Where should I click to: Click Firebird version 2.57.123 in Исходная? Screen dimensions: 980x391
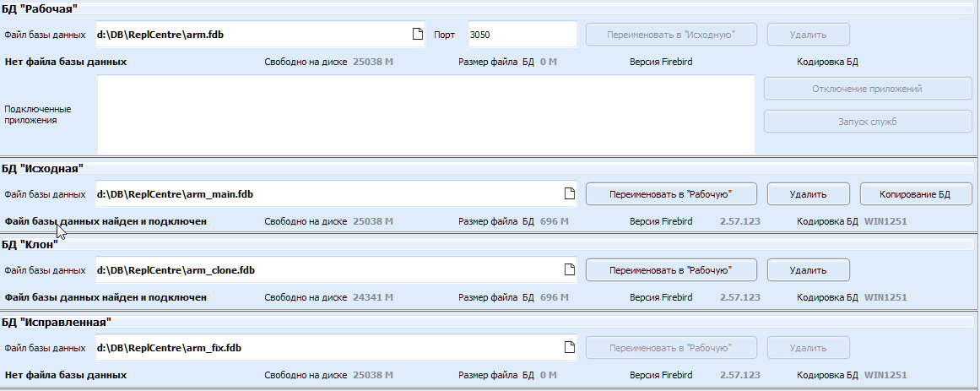740,221
